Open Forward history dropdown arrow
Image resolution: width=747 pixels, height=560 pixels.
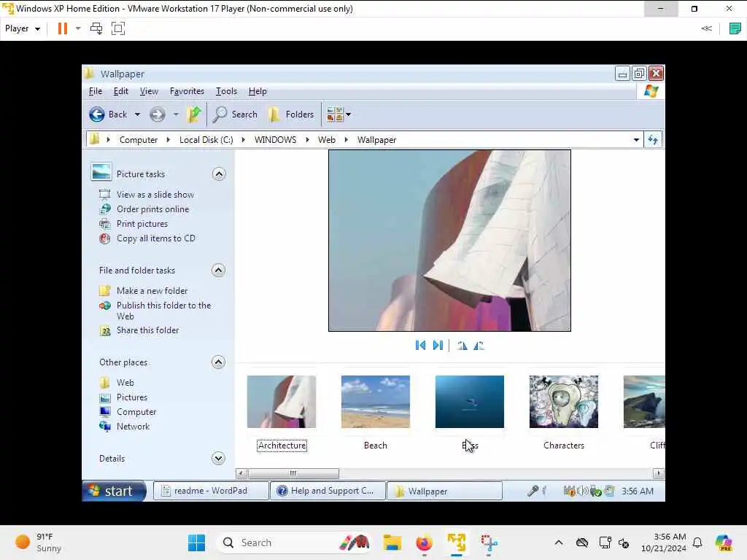176,114
